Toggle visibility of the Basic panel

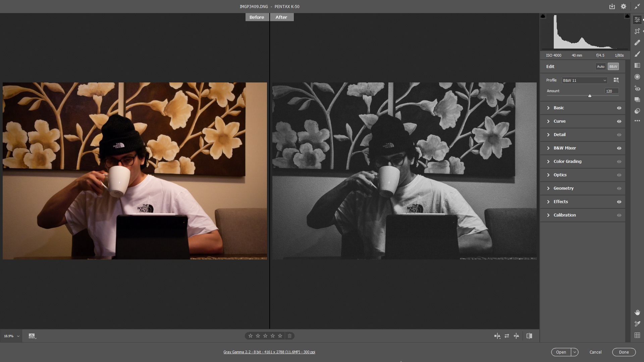619,108
